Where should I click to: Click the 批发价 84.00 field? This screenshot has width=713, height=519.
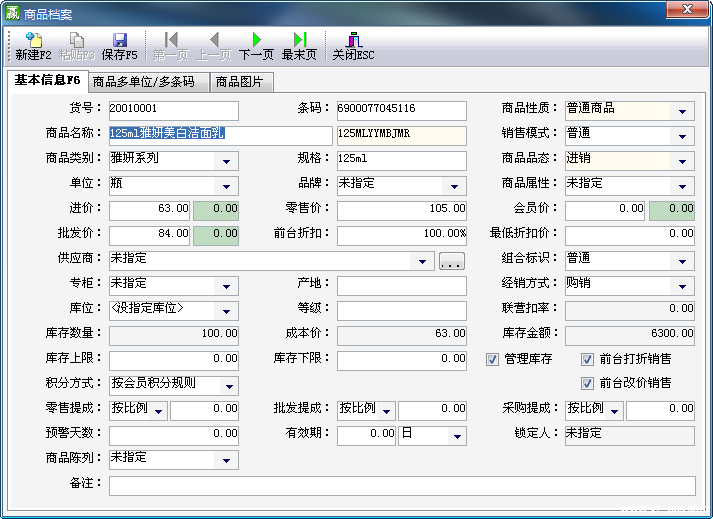[149, 236]
